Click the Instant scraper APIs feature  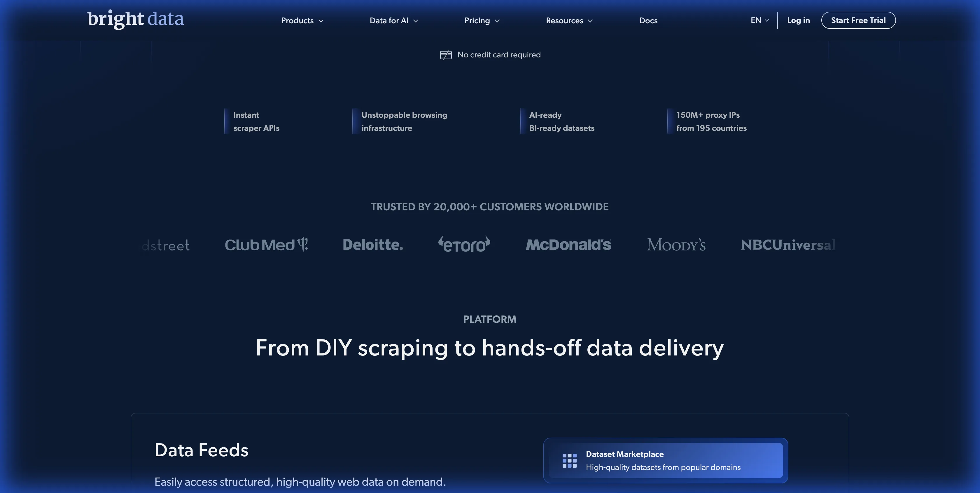[256, 121]
